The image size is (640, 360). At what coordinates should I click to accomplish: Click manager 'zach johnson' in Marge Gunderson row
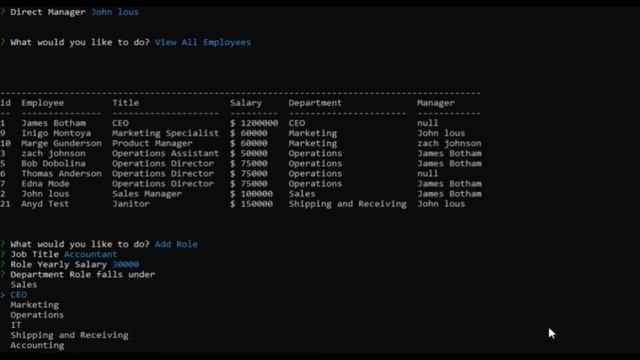[449, 143]
